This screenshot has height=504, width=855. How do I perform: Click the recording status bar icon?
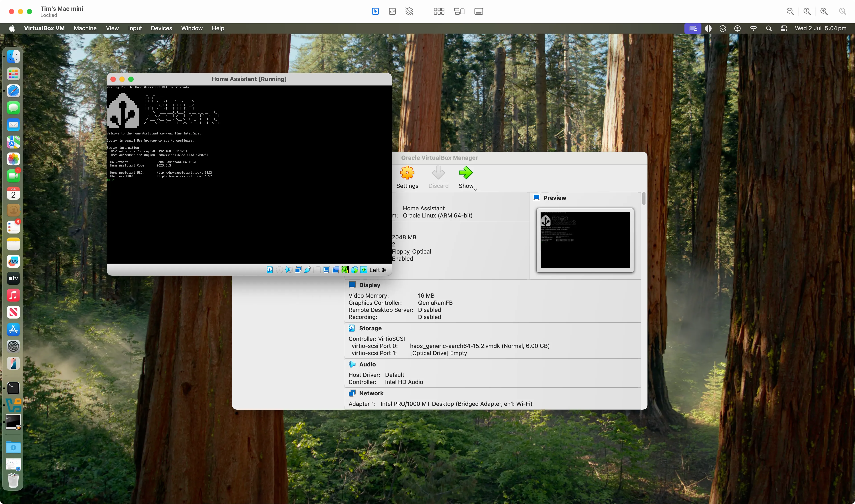pyautogui.click(x=336, y=270)
